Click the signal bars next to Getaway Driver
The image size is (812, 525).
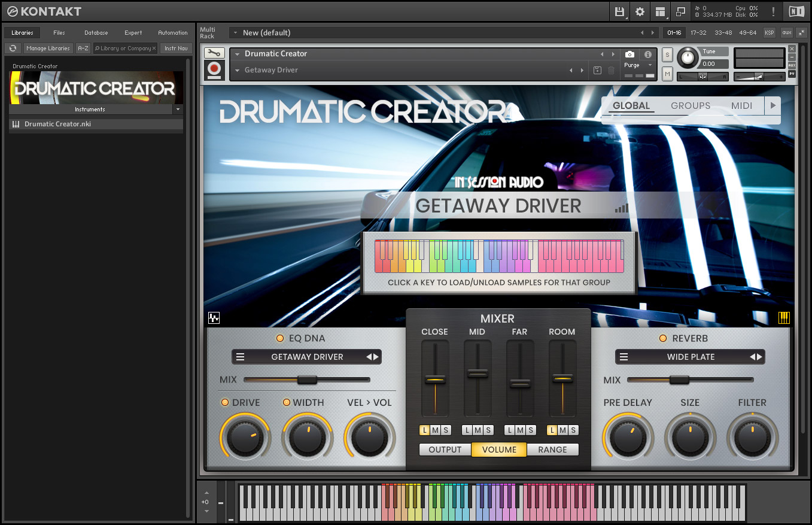tap(622, 208)
